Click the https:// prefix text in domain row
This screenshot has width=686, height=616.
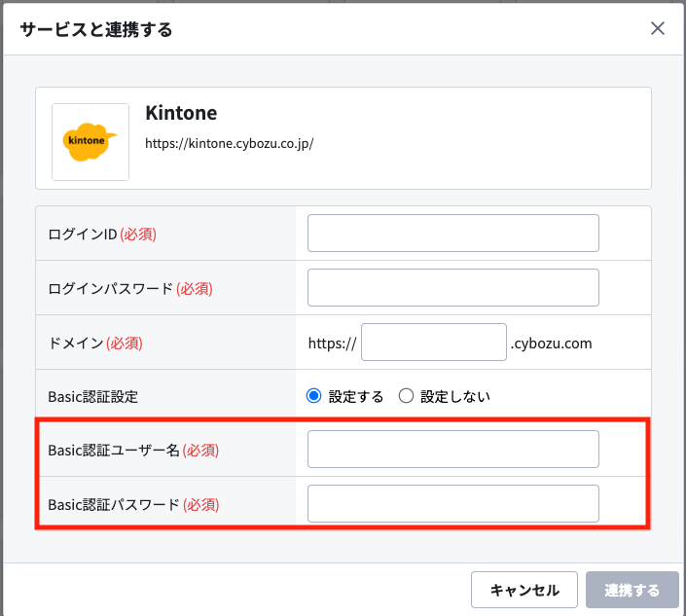pyautogui.click(x=333, y=344)
